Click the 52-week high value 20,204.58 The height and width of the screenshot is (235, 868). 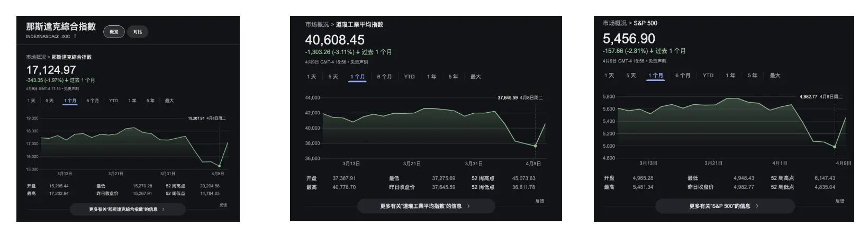(210, 186)
